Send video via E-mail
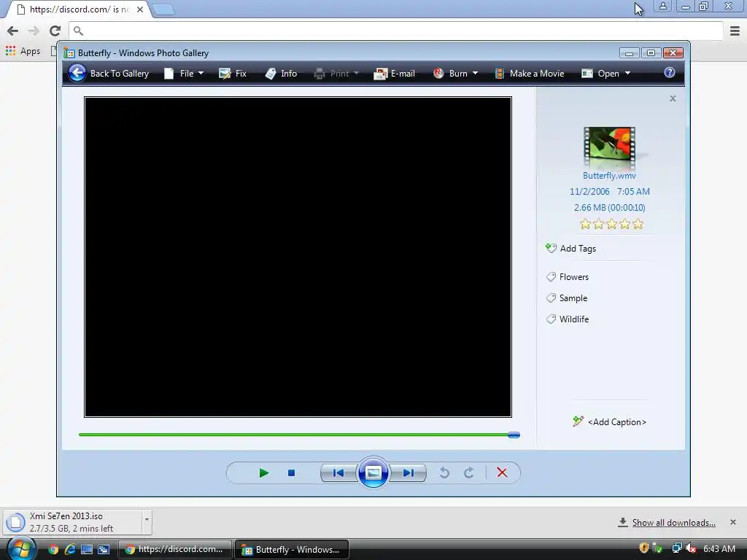 (x=395, y=74)
